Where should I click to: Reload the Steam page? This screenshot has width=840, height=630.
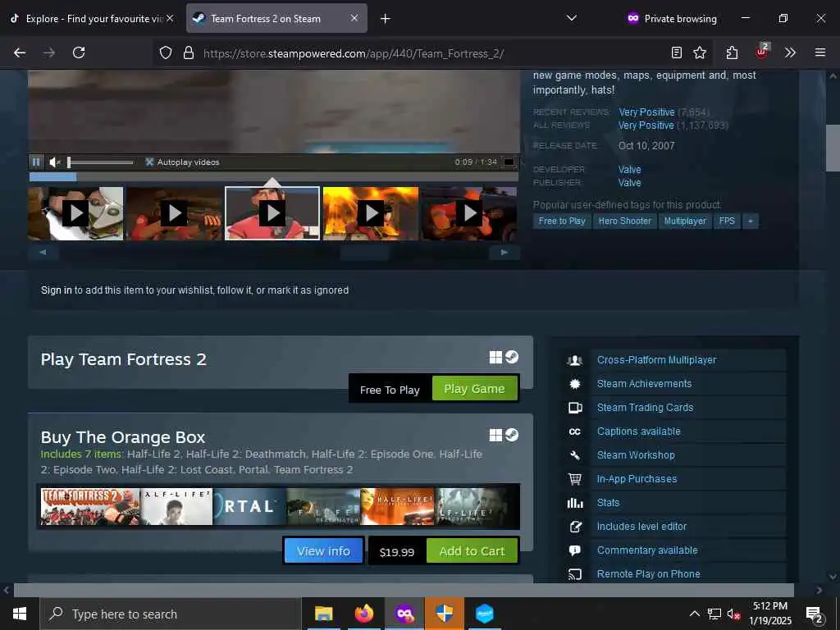point(79,52)
